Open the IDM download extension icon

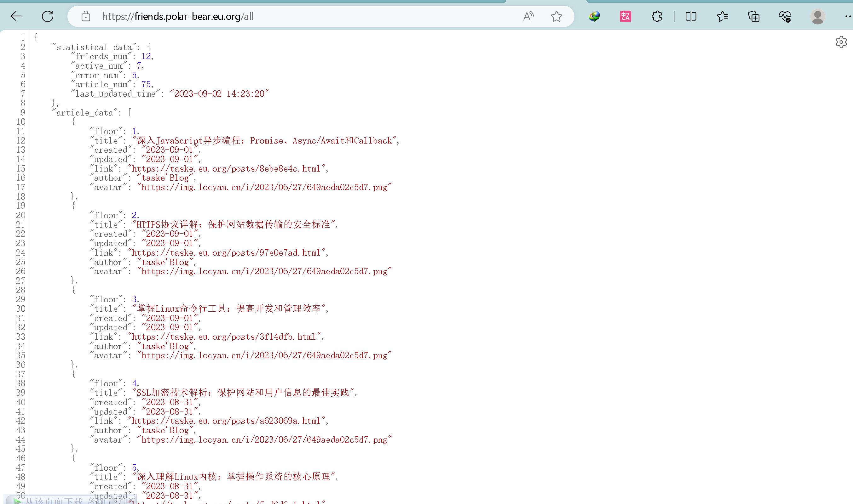[594, 16]
